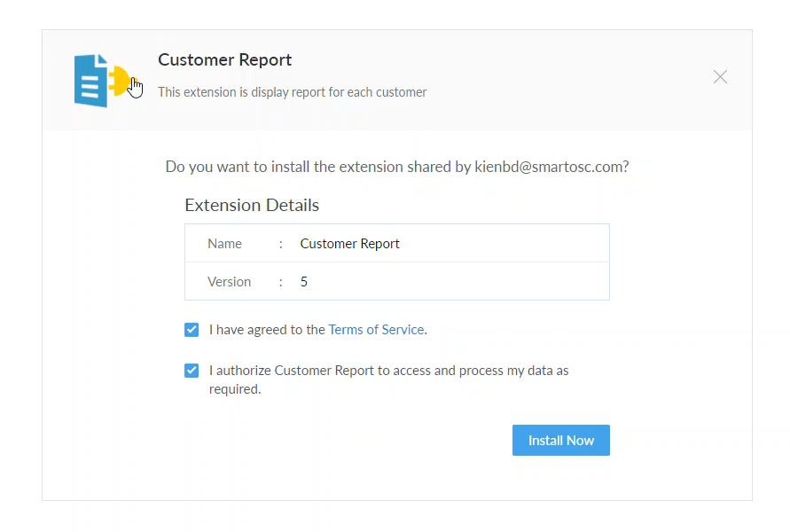Select the Version field label
790x532 pixels.
[230, 282]
